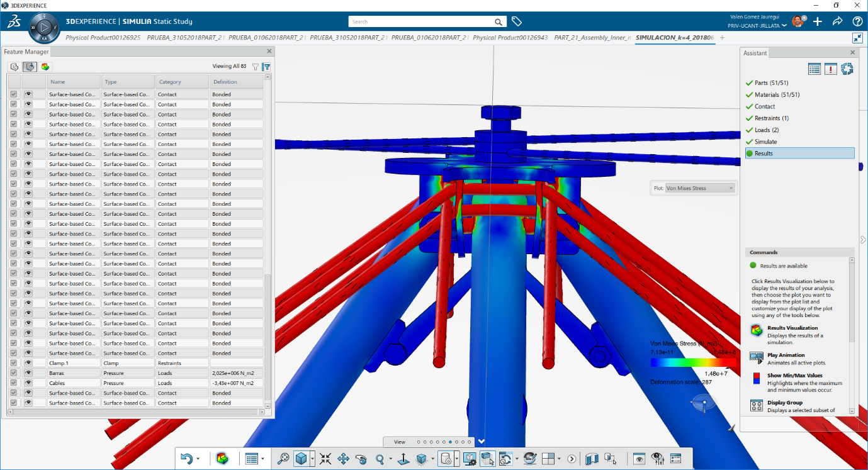Switch to the Physical Product00126943 tab
The height and width of the screenshot is (470, 868).
pos(510,38)
